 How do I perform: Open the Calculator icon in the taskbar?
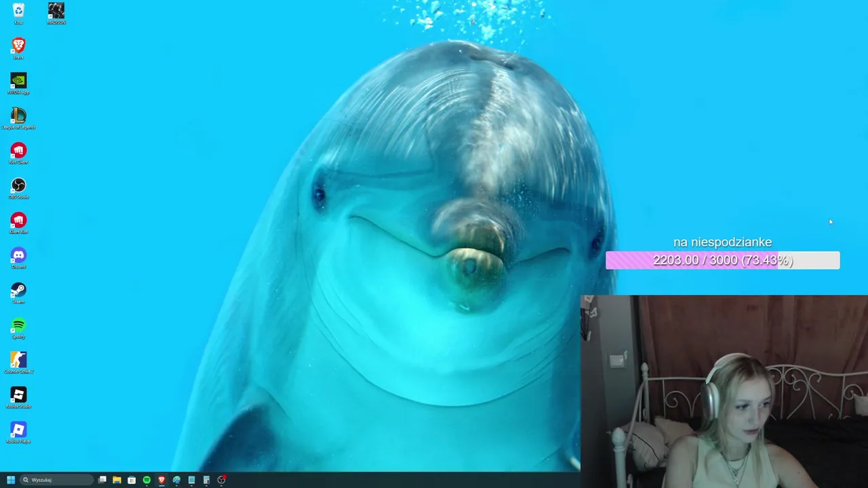click(x=206, y=480)
